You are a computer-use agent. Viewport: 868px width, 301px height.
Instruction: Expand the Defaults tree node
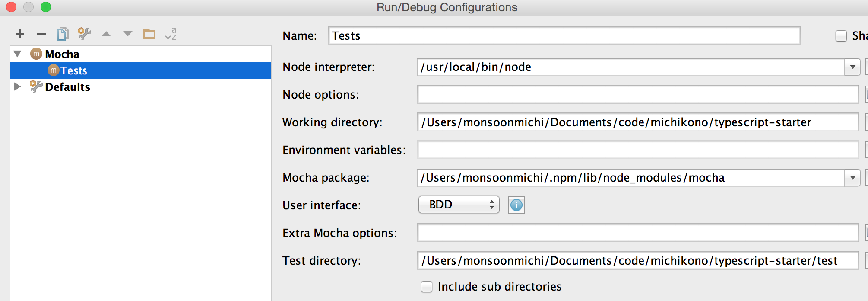[18, 87]
